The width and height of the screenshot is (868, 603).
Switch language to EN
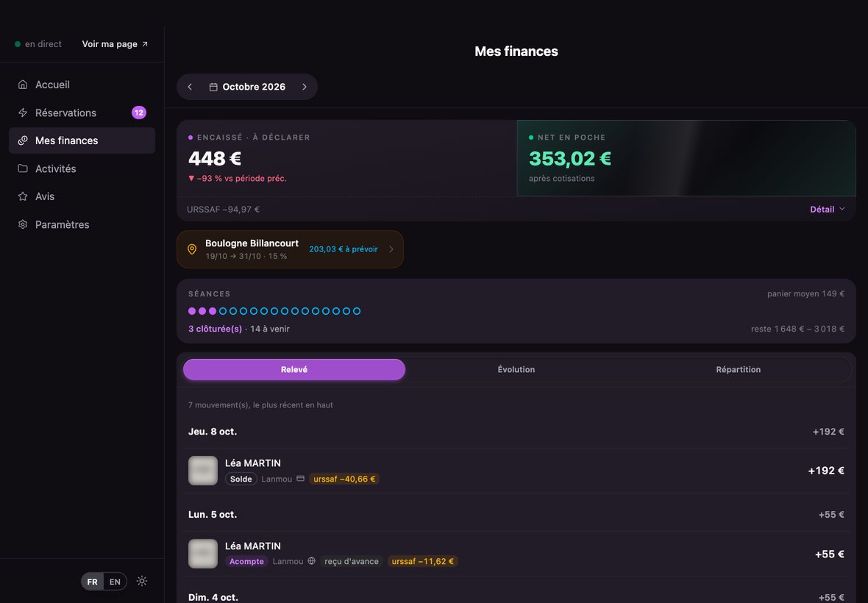pyautogui.click(x=115, y=582)
